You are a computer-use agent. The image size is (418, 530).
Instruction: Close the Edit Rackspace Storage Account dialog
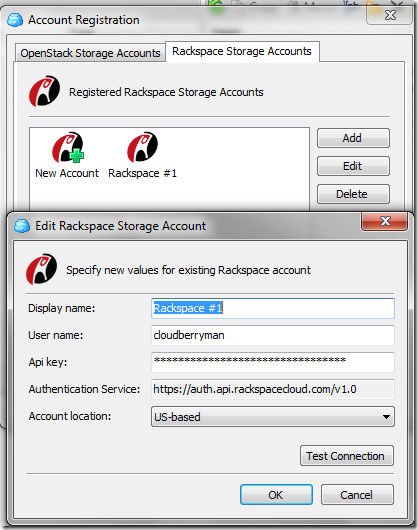[x=385, y=221]
